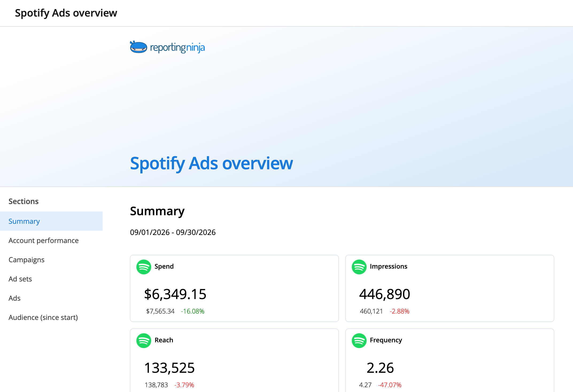Go to the Campaigns section
573x392 pixels.
[x=51, y=260]
